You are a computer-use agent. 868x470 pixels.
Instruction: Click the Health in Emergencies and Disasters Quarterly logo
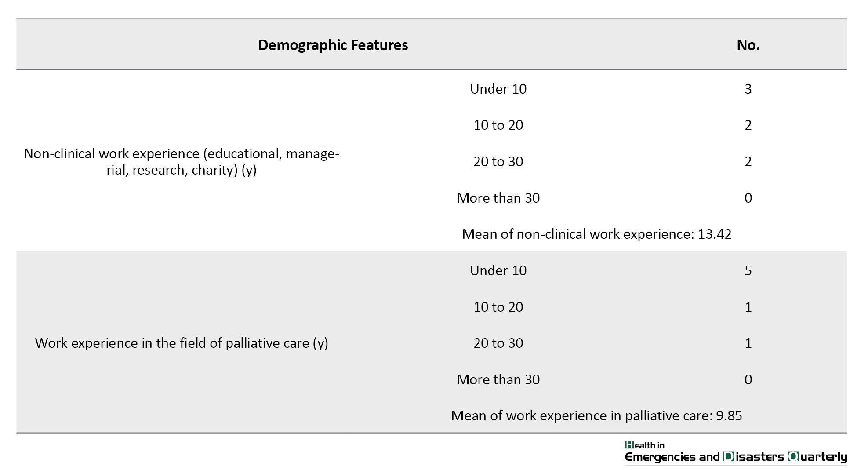(x=736, y=452)
